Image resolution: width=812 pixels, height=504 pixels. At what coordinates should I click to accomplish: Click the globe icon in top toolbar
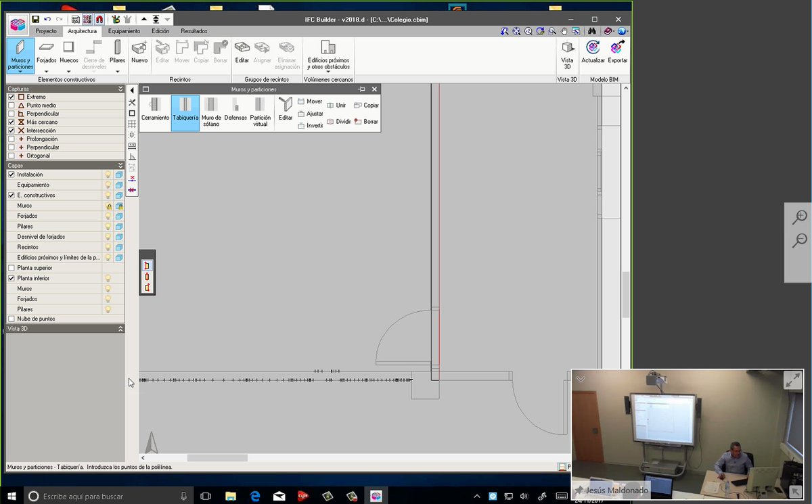pos(621,31)
